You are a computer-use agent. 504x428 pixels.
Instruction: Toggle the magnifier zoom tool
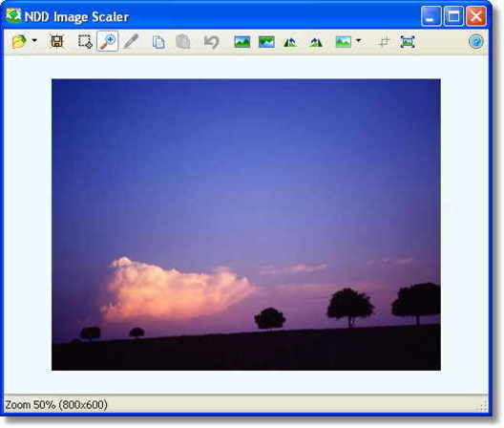click(107, 41)
